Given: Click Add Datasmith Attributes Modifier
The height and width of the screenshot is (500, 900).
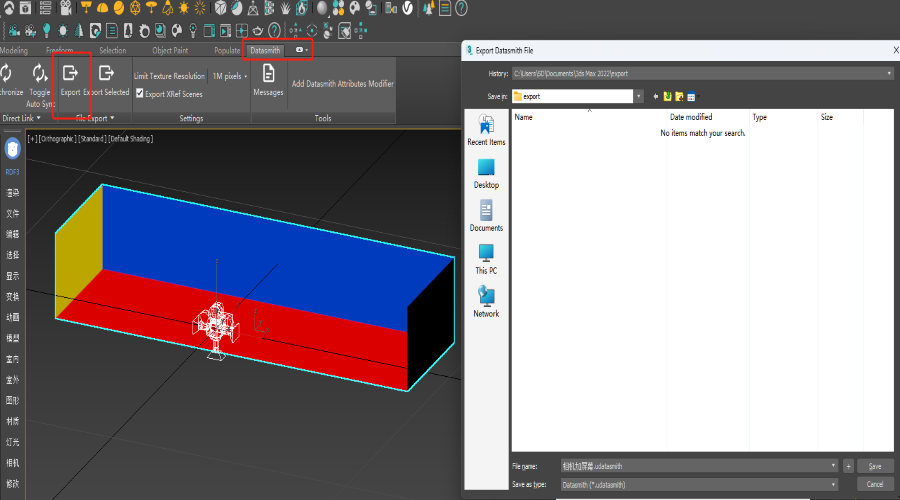Looking at the screenshot, I should click(x=343, y=84).
